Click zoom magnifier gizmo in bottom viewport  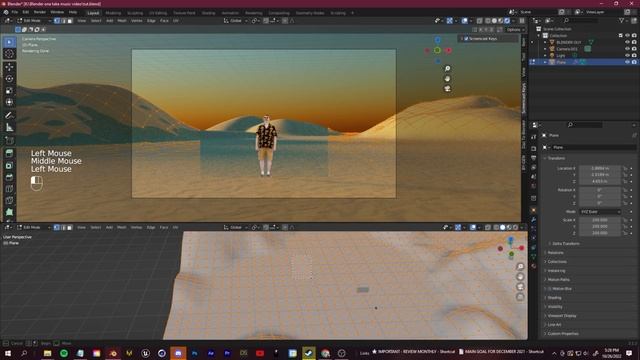520,267
